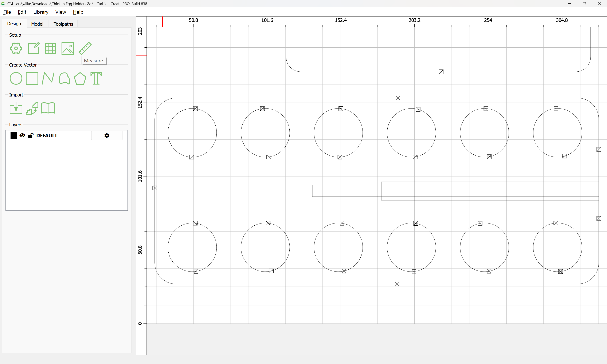This screenshot has width=607, height=364.
Task: Toggle DEFAULT layer visibility eye
Action: (22, 135)
